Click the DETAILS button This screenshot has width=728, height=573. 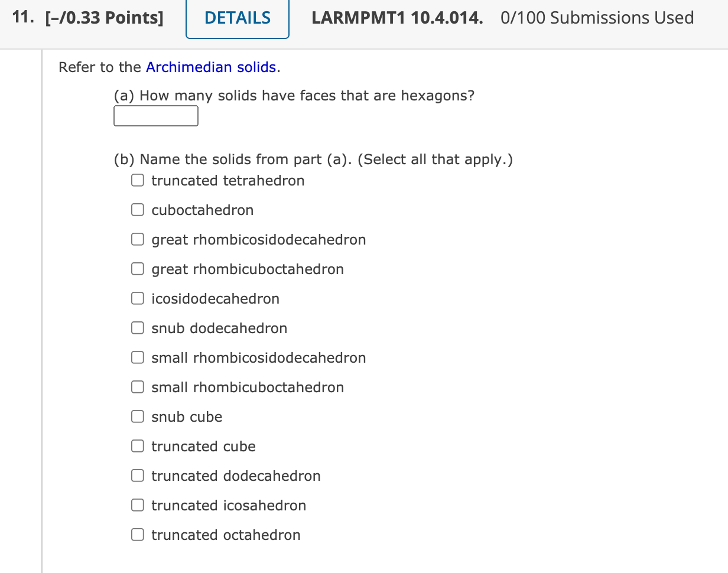pyautogui.click(x=237, y=18)
